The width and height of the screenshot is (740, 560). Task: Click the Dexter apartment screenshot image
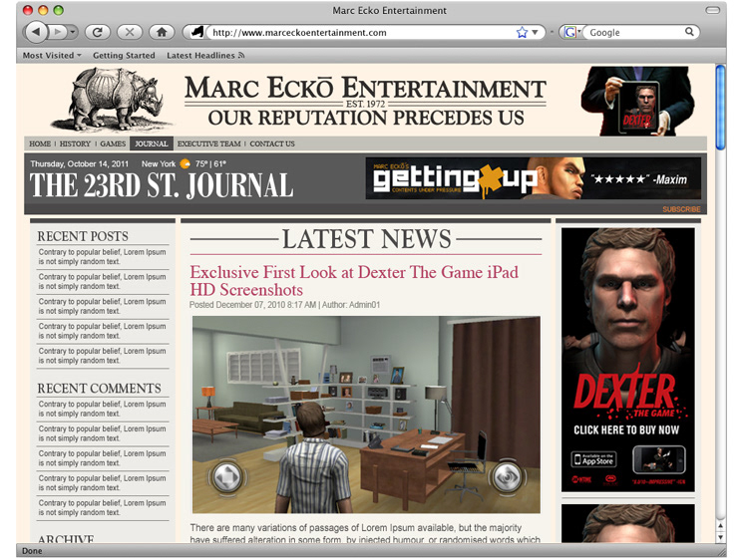pos(366,415)
